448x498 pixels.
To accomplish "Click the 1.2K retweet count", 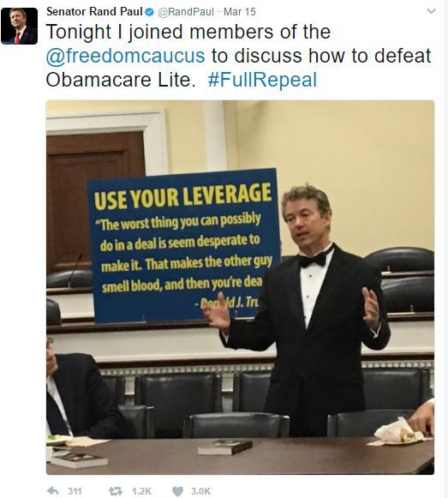I will pyautogui.click(x=141, y=491).
